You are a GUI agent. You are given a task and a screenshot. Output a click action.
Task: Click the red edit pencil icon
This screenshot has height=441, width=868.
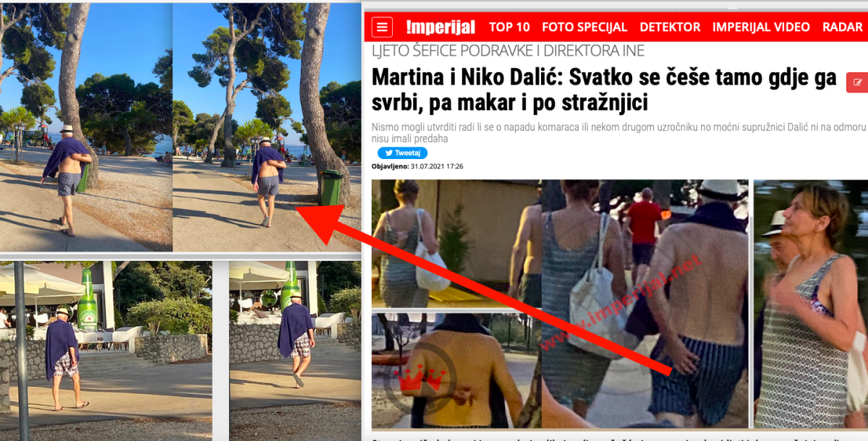[857, 82]
